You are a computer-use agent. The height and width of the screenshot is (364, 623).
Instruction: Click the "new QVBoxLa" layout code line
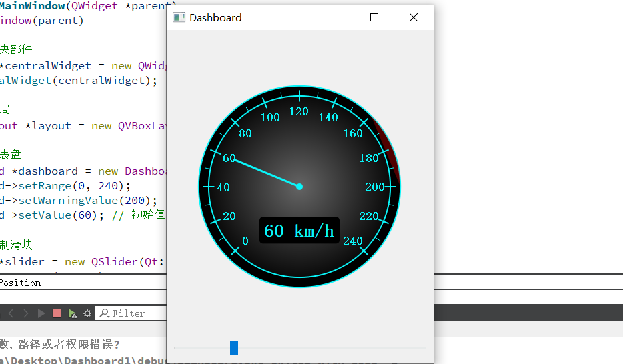(x=83, y=126)
